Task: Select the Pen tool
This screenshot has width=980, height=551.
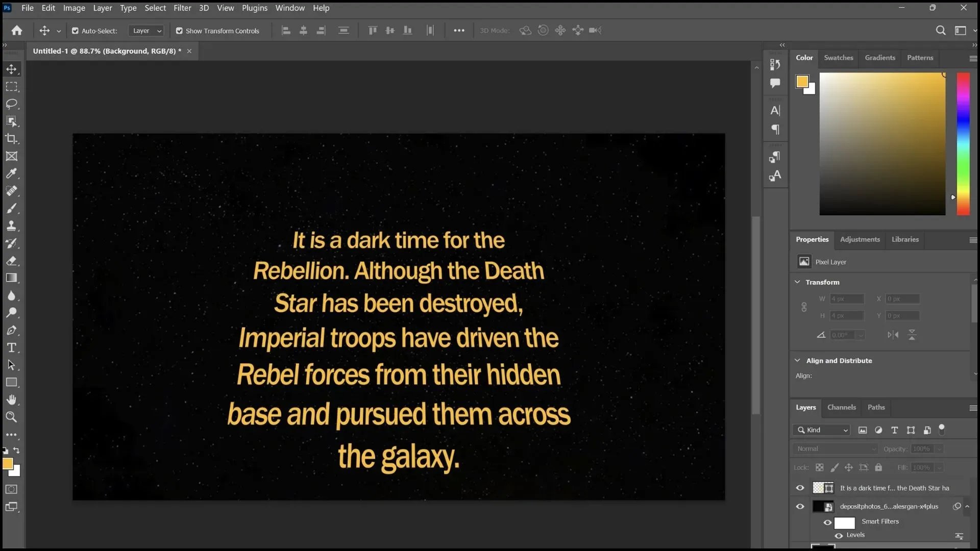Action: [11, 330]
